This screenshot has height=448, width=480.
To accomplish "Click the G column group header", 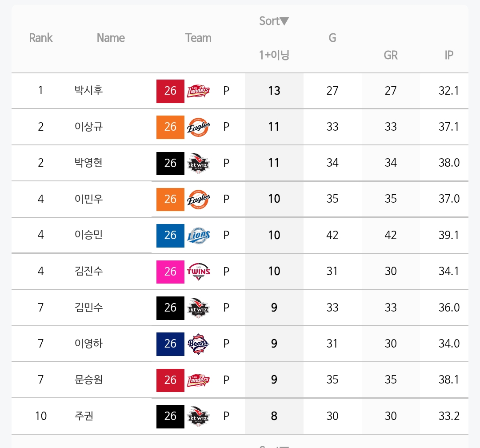I will tap(332, 38).
